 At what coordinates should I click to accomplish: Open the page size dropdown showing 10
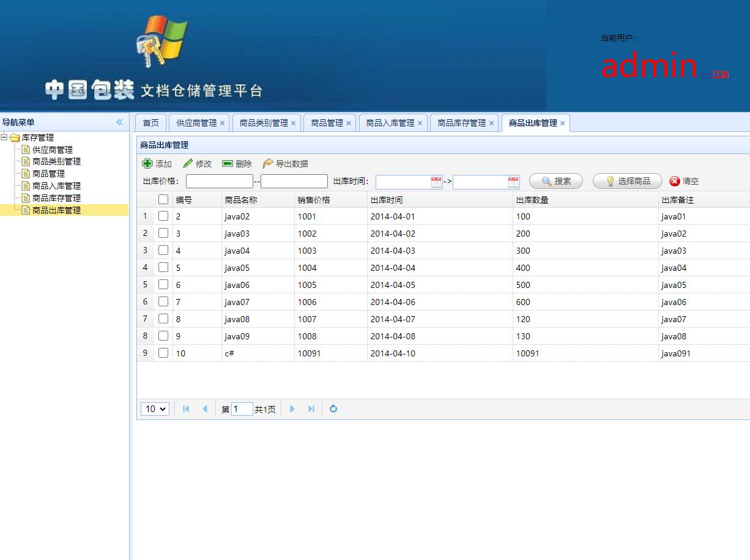coord(155,408)
